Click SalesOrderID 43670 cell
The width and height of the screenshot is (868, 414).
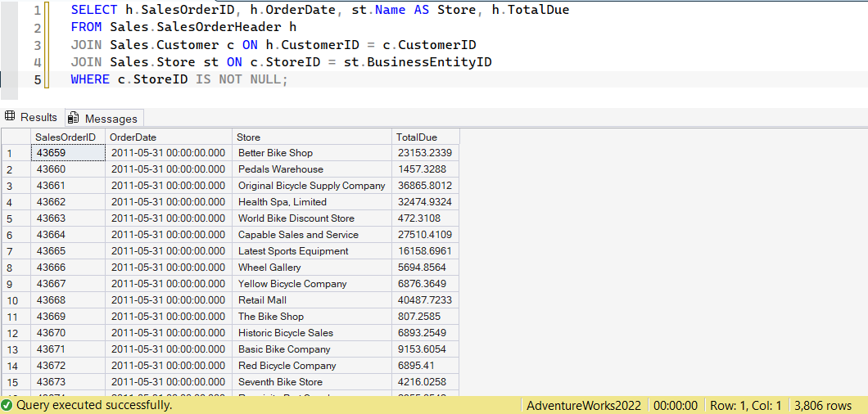pos(67,333)
